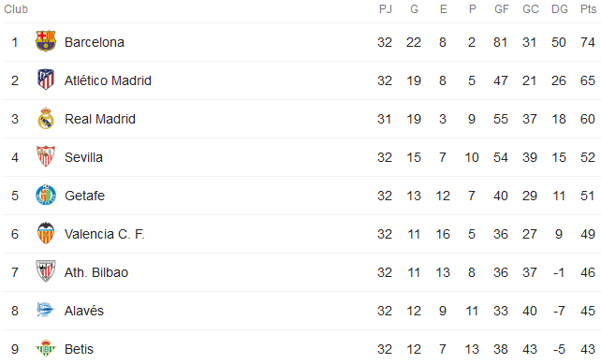This screenshot has width=601, height=364.
Task: Click the Pts column header
Action: pyautogui.click(x=588, y=9)
